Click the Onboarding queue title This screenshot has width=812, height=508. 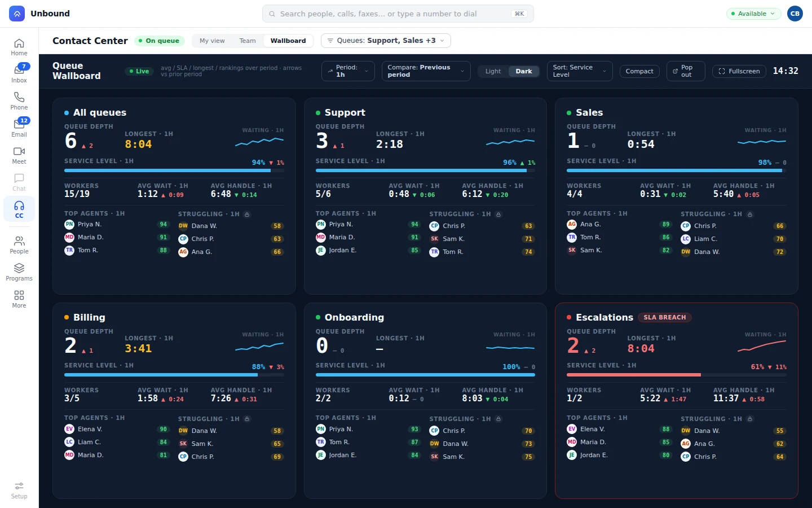coord(354,317)
